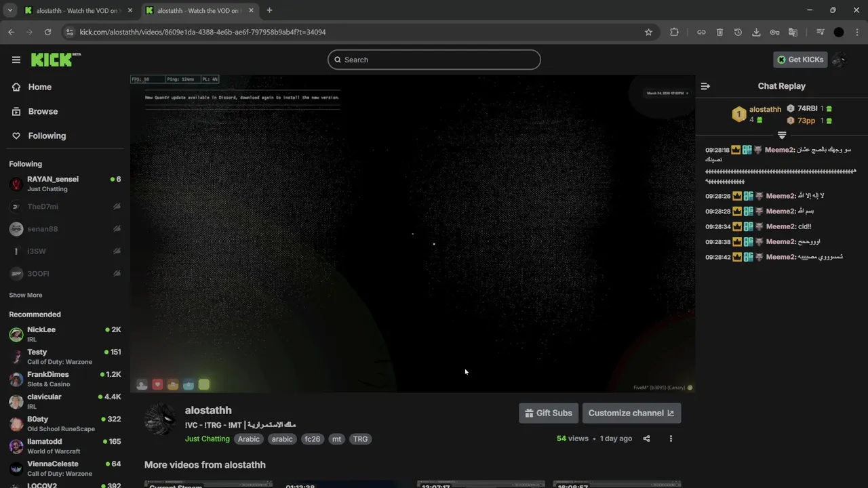This screenshot has width=868, height=488.
Task: Select the fc26 tag
Action: tap(312, 439)
